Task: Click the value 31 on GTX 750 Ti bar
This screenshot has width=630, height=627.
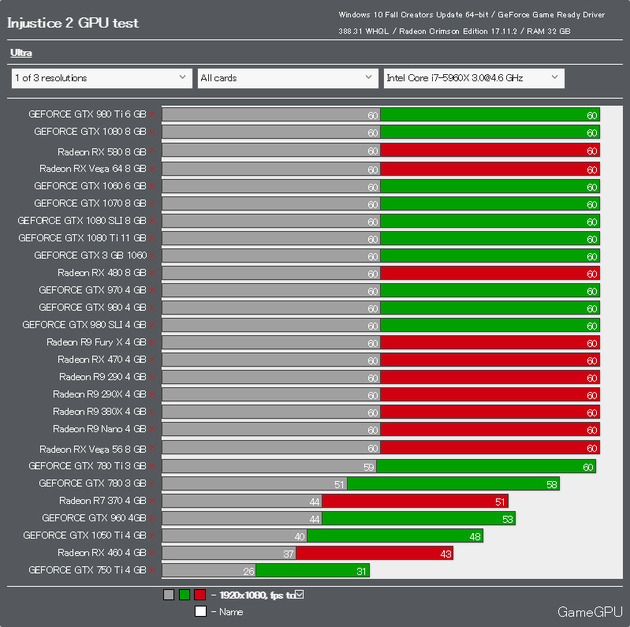Action: pos(361,571)
